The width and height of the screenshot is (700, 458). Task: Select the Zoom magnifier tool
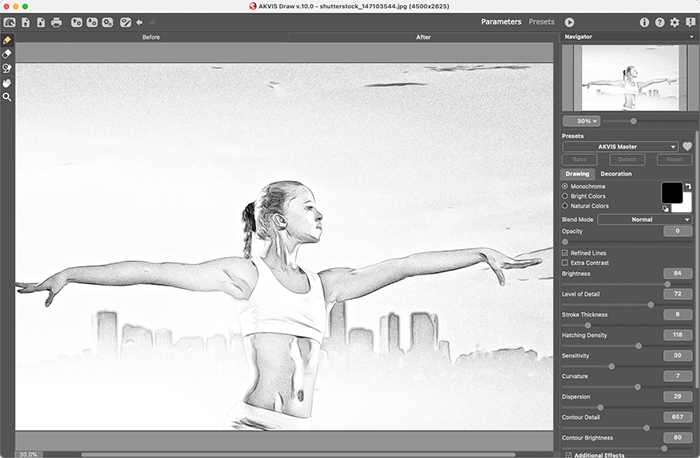tap(7, 97)
